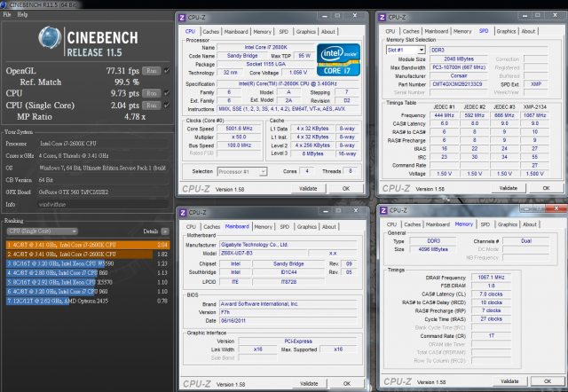Click Validate in CPU tab window

click(x=308, y=189)
